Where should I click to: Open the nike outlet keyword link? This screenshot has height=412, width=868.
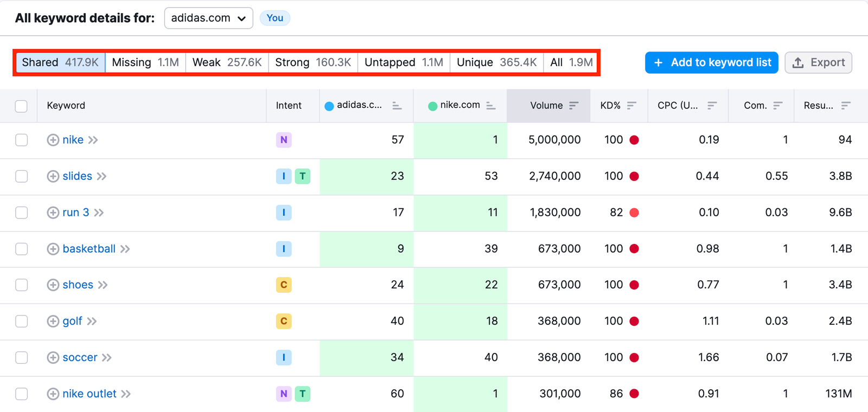(x=90, y=394)
